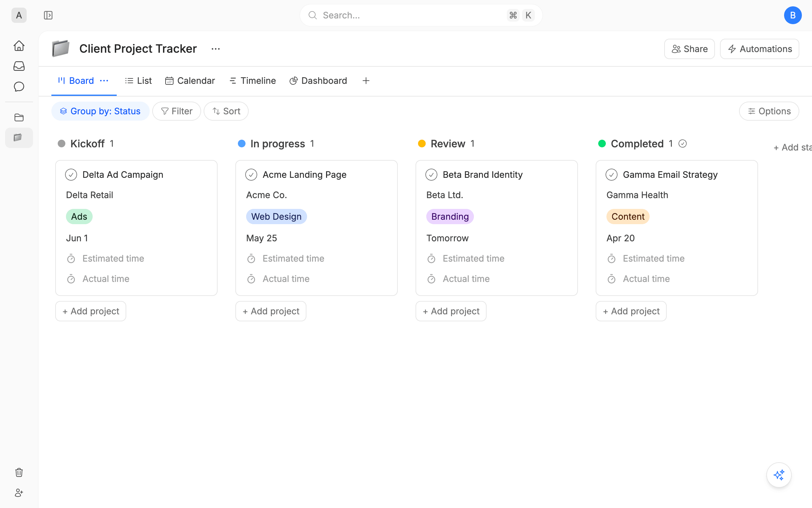This screenshot has width=812, height=508.
Task: Select the Client Project Tracker sidebar icon
Action: pyautogui.click(x=19, y=138)
